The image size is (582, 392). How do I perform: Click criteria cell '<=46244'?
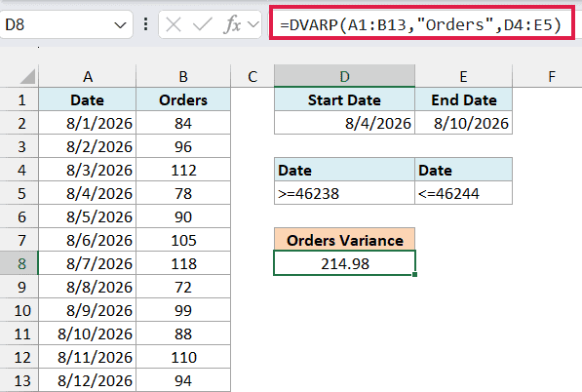[464, 193]
